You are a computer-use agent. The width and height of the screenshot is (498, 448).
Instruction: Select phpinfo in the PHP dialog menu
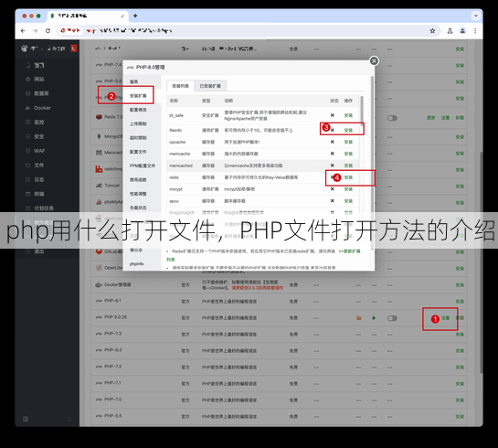point(136,263)
